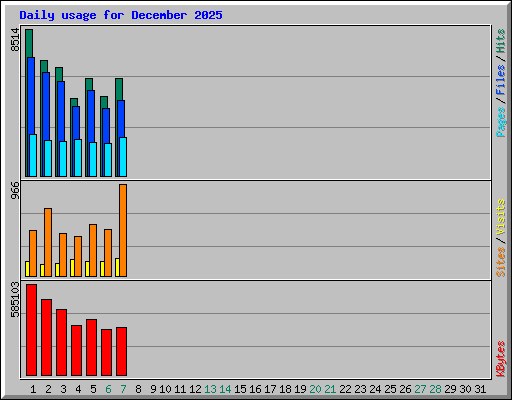The width and height of the screenshot is (512, 400).
Task: Select the red KBytes bar for day 2
Action: pos(46,337)
